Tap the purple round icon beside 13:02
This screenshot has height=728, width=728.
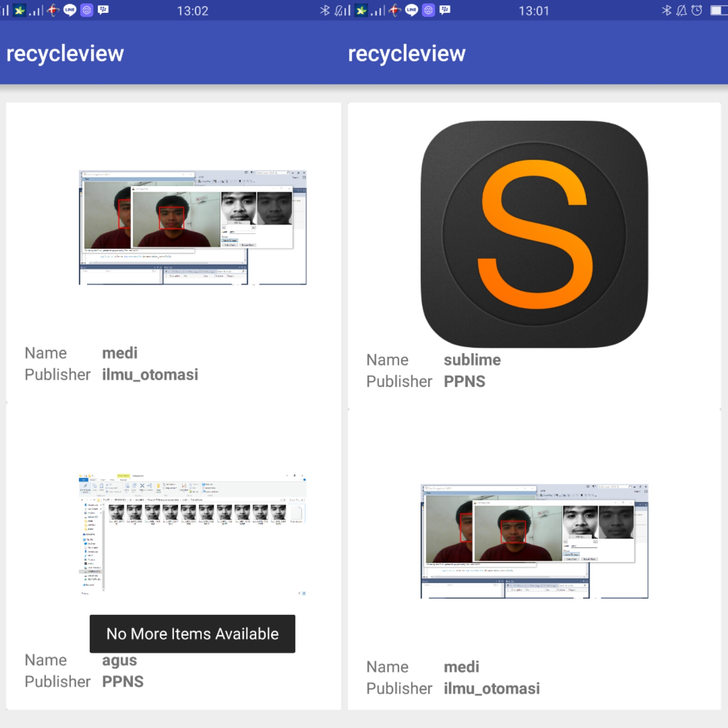87,10
